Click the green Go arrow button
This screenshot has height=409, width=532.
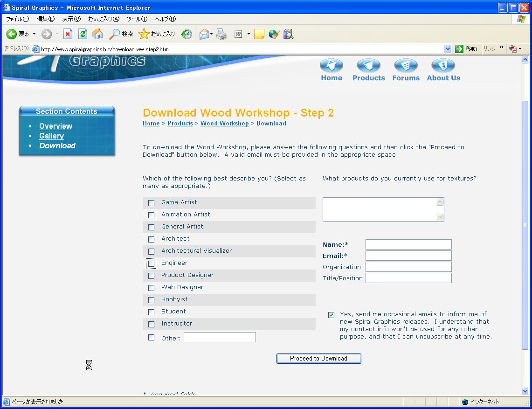459,49
